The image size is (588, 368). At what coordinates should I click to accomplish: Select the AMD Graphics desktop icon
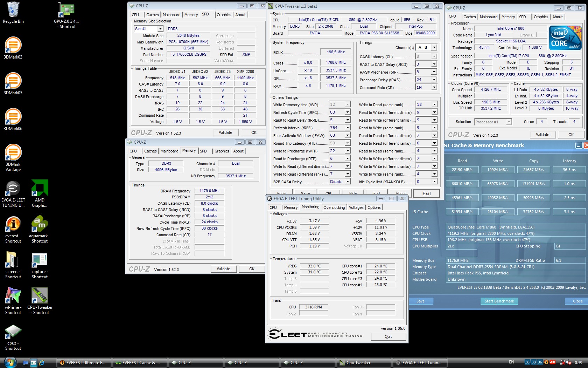(x=40, y=194)
